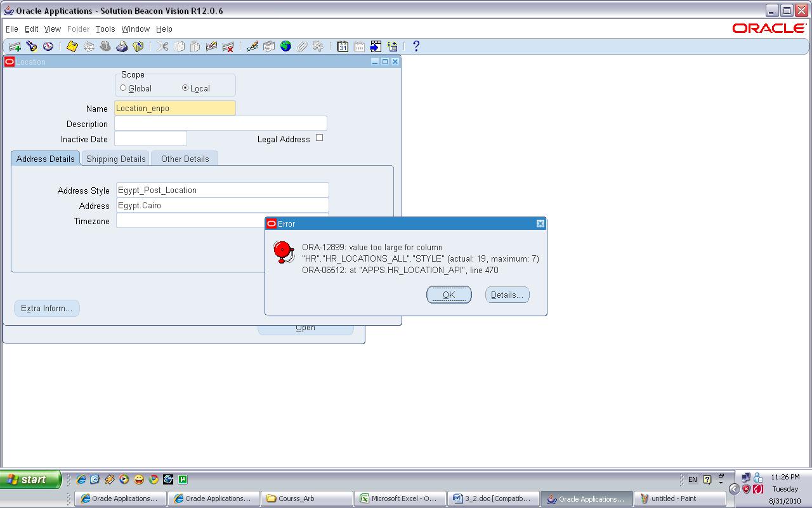The image size is (812, 508).
Task: Click the Edit Field pencil icon
Action: pyautogui.click(x=252, y=46)
